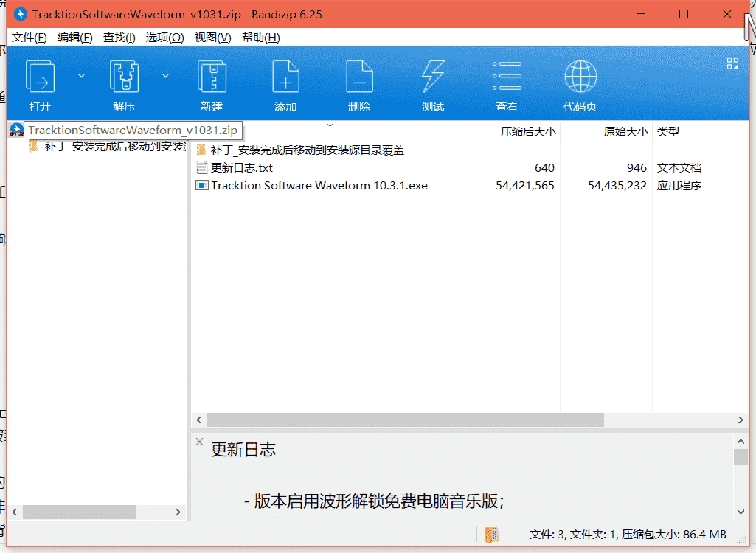Click compressed size 640 of 更新日志.txt

tap(544, 168)
